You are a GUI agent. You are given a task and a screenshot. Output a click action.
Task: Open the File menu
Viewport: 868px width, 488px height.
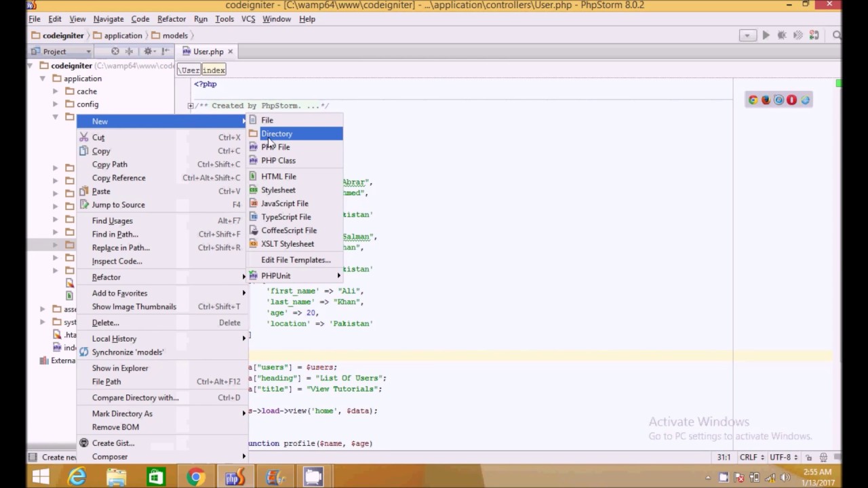pos(34,19)
